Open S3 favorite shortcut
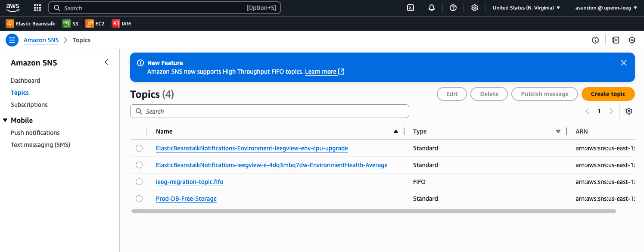Screen dimensions: 644x252 [x=71, y=24]
